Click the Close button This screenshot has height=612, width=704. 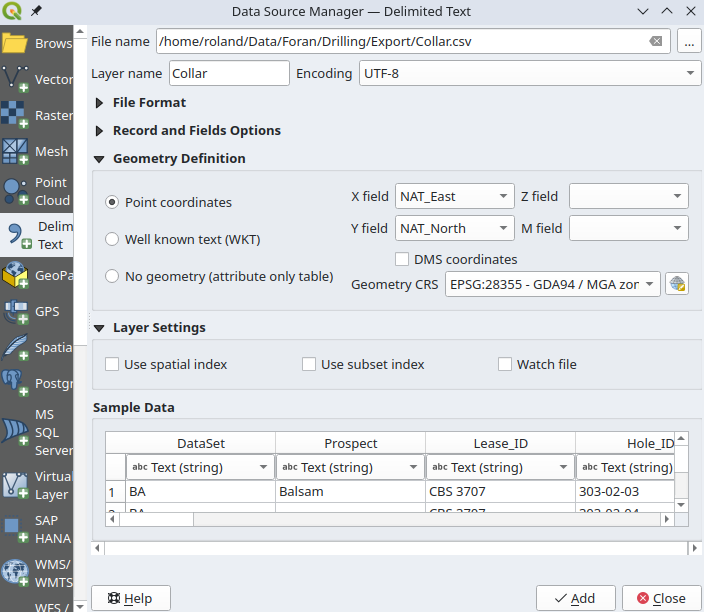point(661,598)
